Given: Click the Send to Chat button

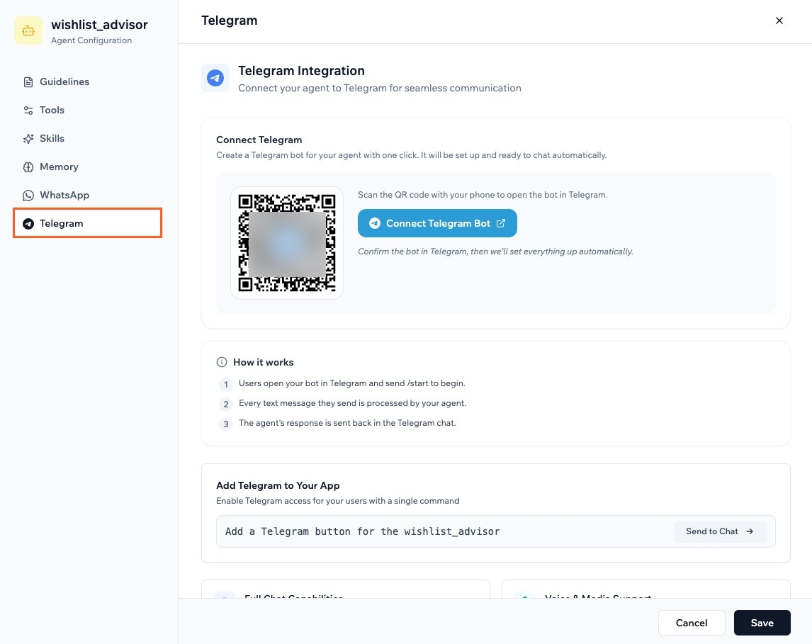Looking at the screenshot, I should pyautogui.click(x=719, y=531).
